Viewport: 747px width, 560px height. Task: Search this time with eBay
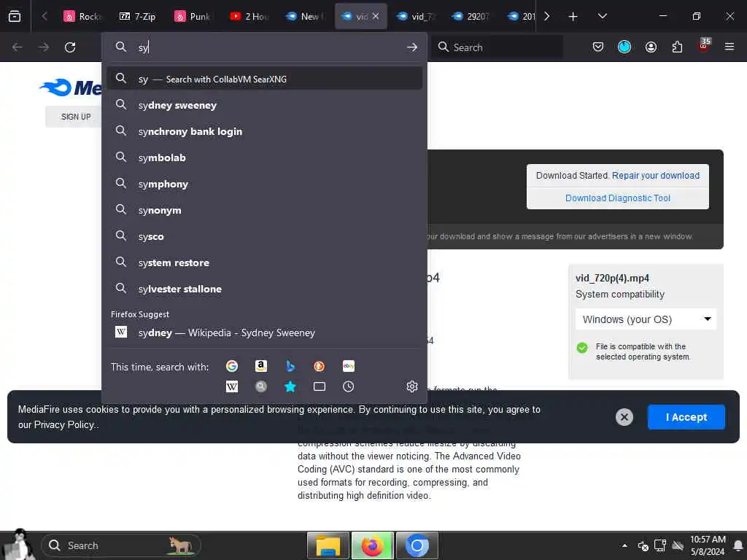point(348,366)
